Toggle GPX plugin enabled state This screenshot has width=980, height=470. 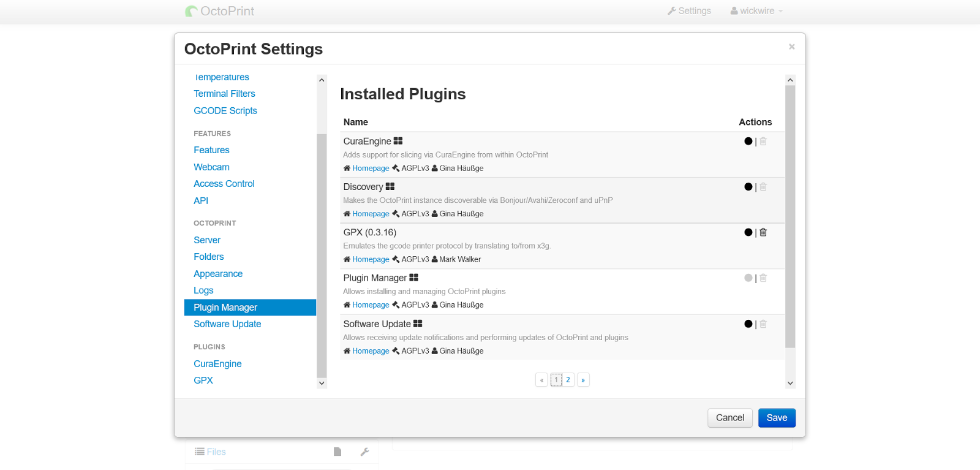coord(748,232)
